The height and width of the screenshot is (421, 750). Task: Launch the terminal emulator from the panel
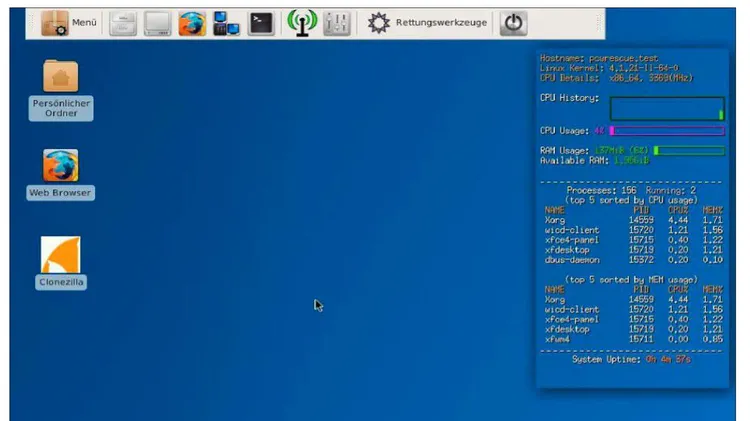point(261,23)
